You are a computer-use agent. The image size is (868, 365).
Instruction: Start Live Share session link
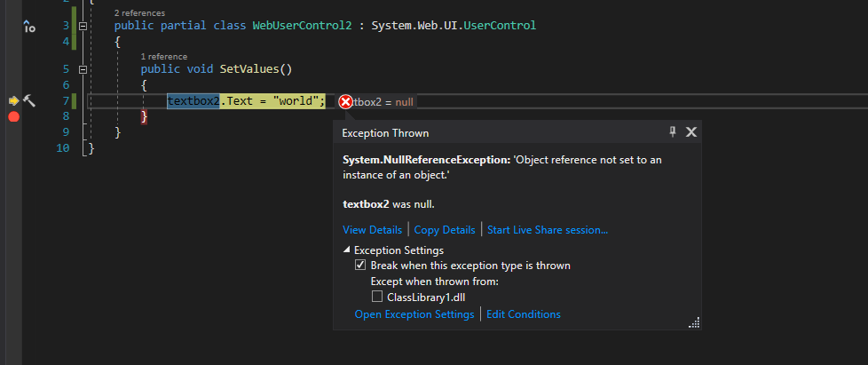548,230
